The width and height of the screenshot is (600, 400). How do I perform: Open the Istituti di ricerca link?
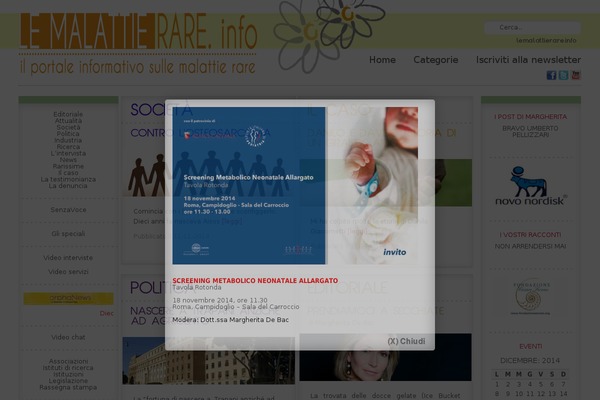click(x=68, y=367)
